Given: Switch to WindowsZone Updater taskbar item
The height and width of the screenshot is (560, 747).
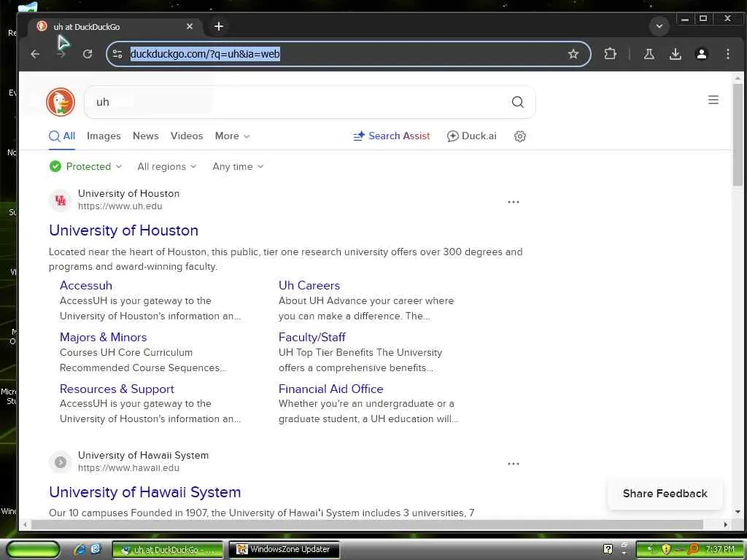Looking at the screenshot, I should 285,550.
